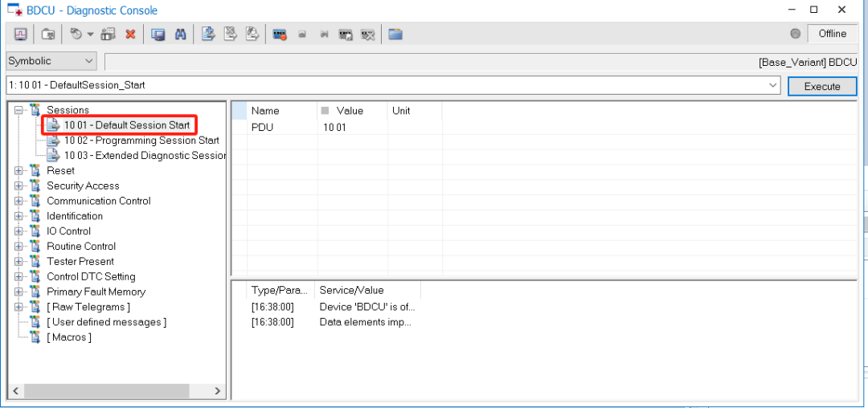Expand the Tester Present node
The height and width of the screenshot is (408, 868).
coord(18,261)
